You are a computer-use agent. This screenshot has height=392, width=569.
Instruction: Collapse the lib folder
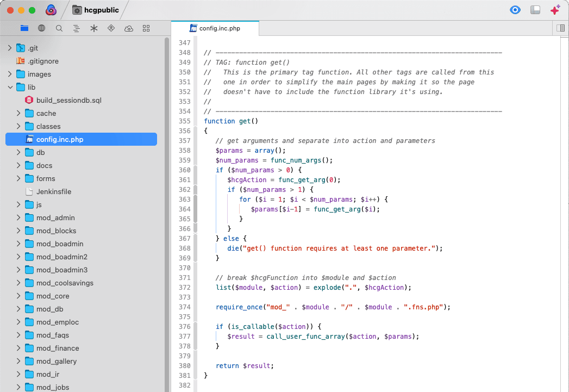click(10, 87)
